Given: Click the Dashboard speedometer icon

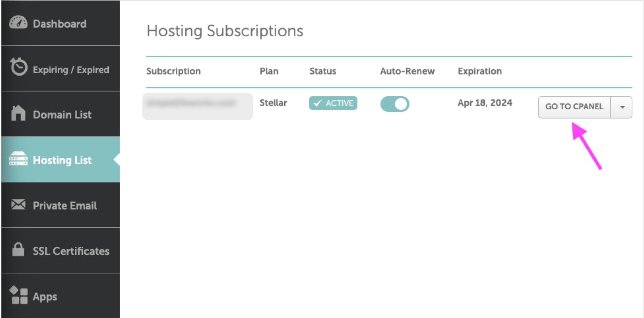Looking at the screenshot, I should click(x=18, y=23).
